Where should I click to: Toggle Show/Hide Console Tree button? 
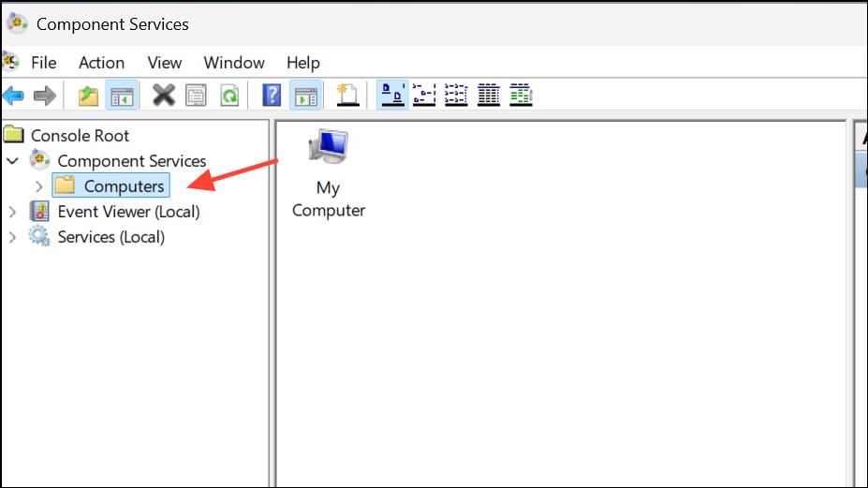pos(120,95)
